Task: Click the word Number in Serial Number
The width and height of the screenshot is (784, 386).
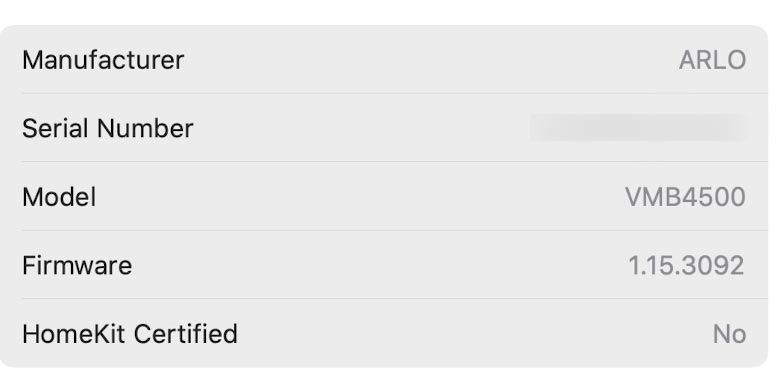Action: (145, 128)
